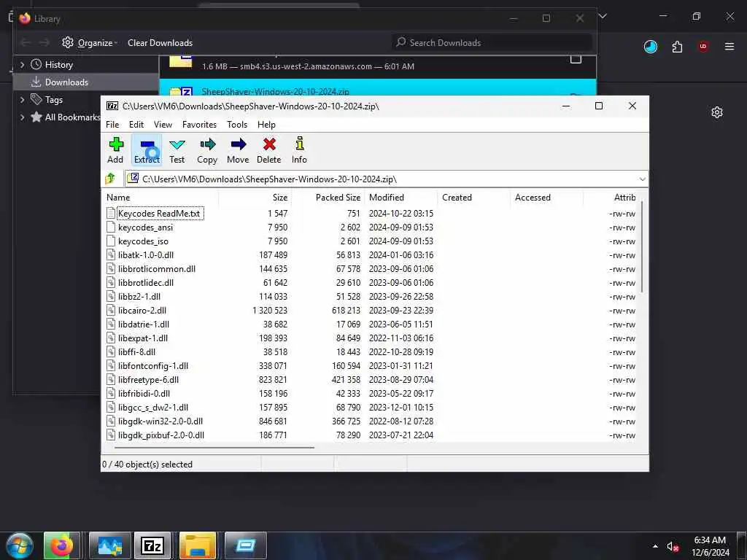This screenshot has width=747, height=560.
Task: Select libgcc_s_dw2-1.dll file
Action: [153, 407]
